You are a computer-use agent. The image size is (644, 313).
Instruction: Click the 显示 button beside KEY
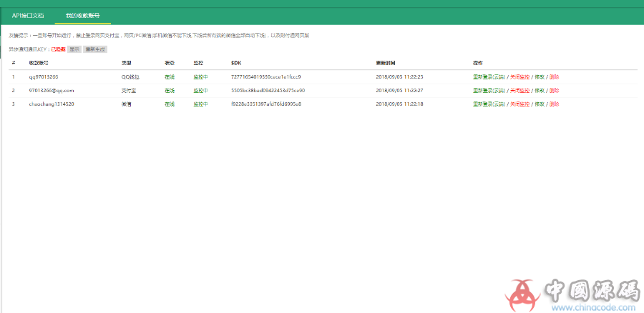[x=74, y=49]
